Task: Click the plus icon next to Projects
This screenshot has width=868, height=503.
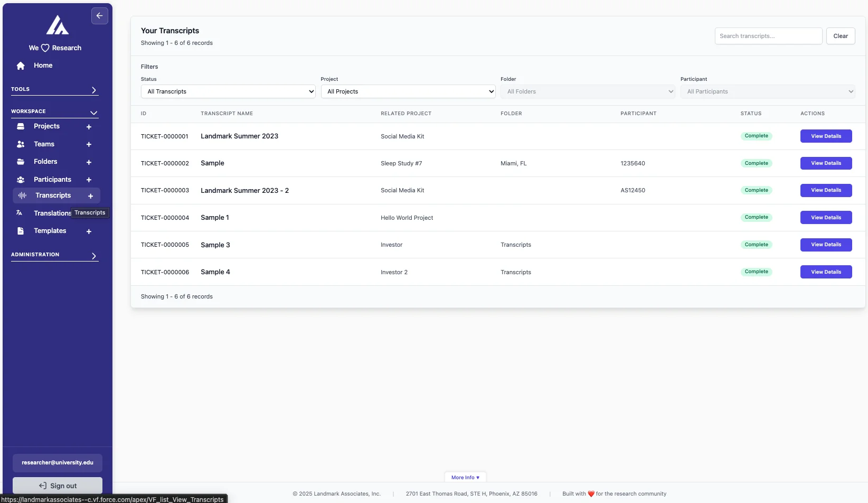Action: click(89, 127)
